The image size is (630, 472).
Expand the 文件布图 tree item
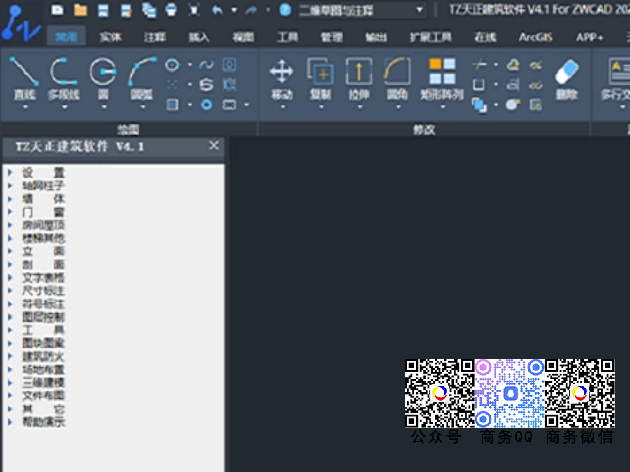(x=10, y=396)
